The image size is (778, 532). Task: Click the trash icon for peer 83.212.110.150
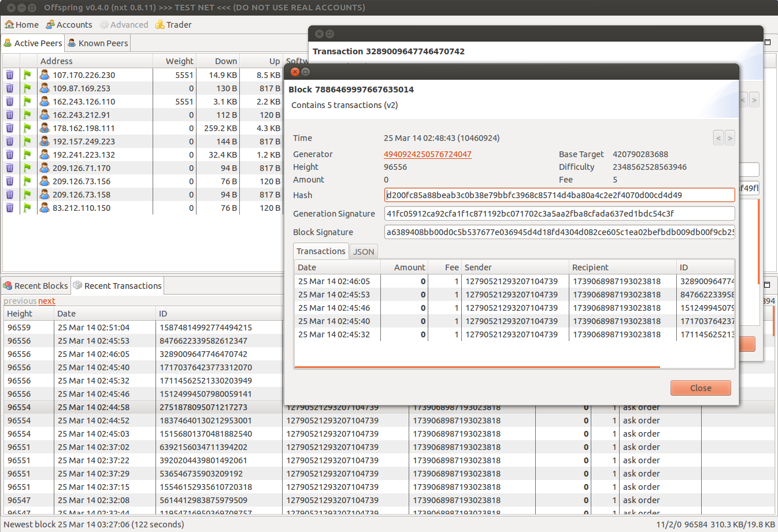coord(10,208)
